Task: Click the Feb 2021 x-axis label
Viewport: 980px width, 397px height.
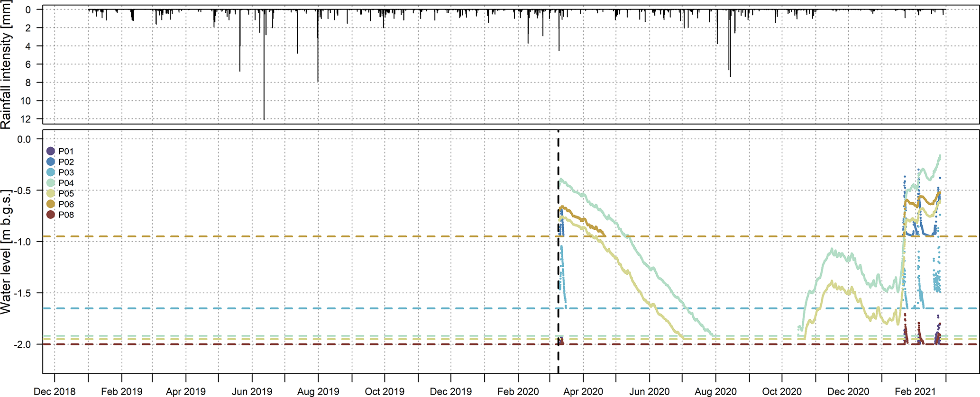Action: tap(915, 391)
